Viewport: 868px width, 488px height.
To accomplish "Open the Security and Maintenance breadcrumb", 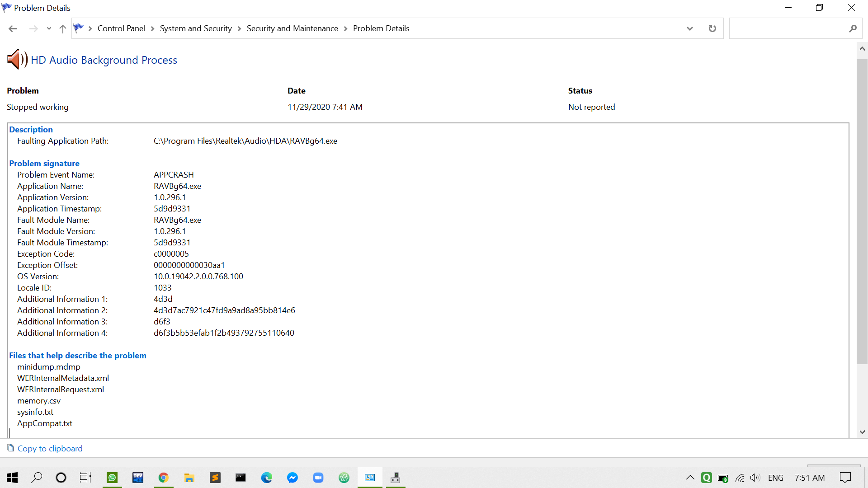I will (292, 28).
